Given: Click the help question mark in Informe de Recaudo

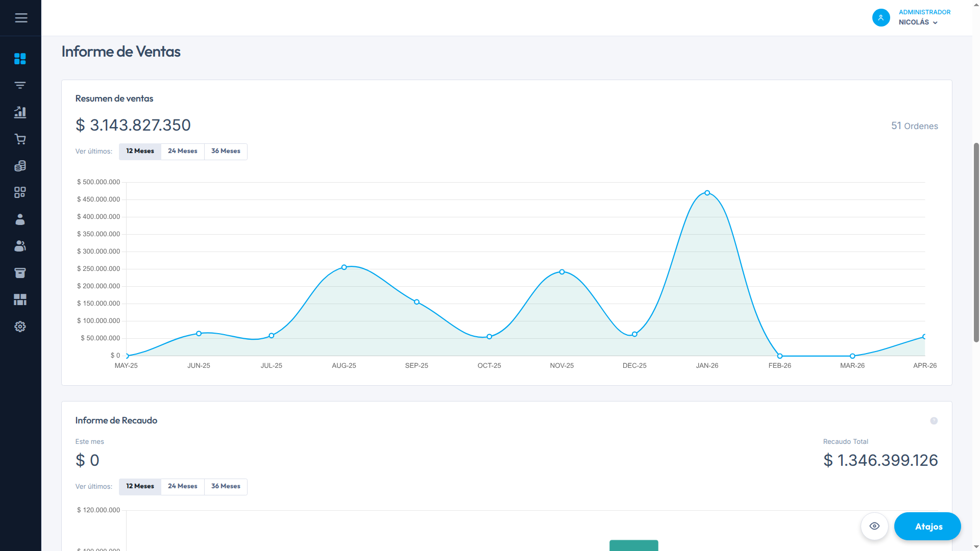Looking at the screenshot, I should click(x=934, y=421).
